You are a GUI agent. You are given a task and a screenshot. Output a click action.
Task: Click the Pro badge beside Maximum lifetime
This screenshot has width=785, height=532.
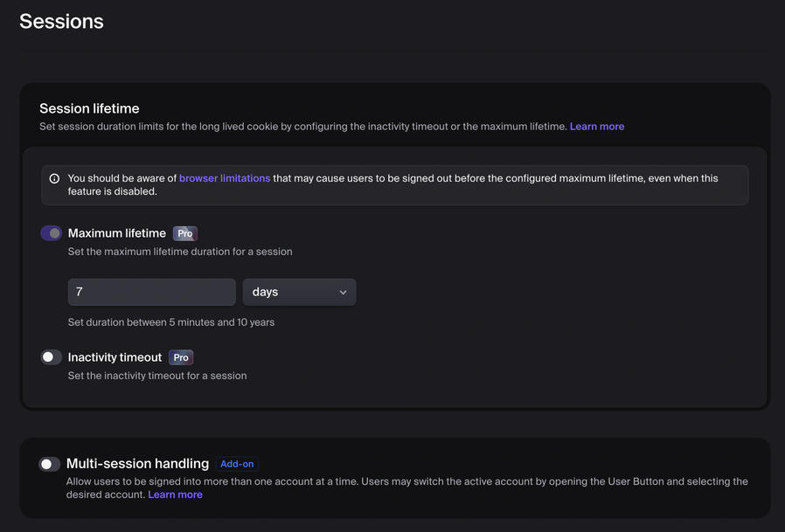[x=184, y=233]
